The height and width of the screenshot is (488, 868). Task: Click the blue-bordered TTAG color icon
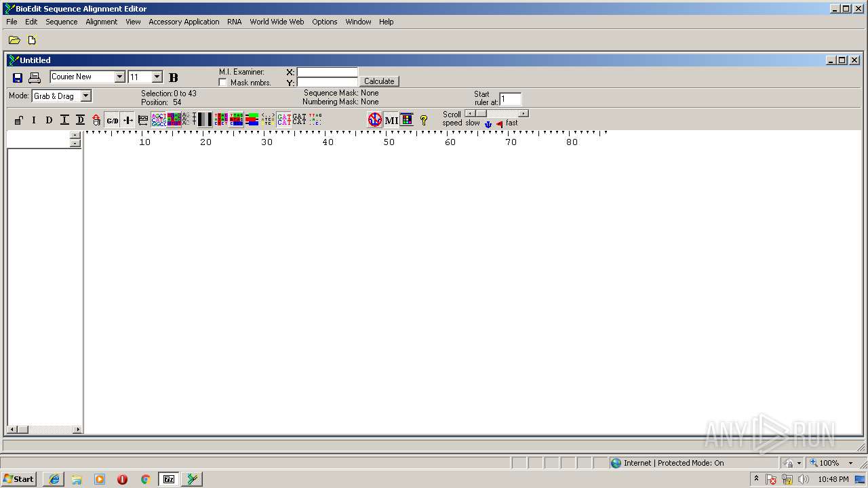237,120
